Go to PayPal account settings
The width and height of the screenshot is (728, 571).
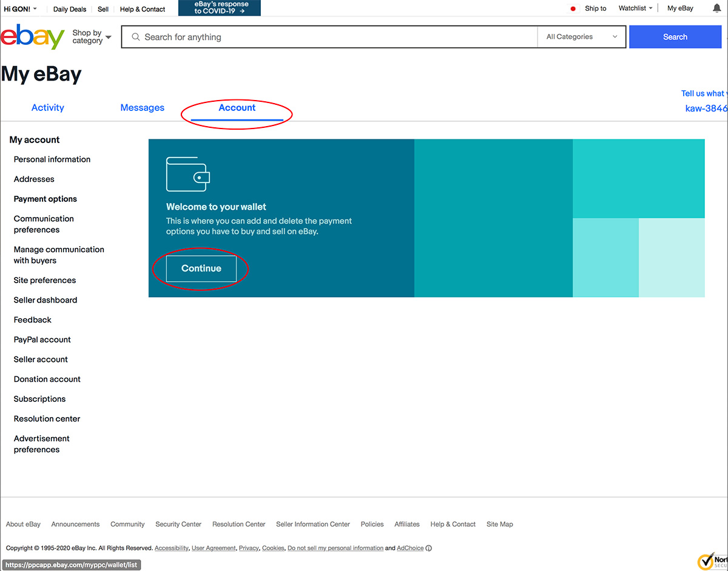42,340
